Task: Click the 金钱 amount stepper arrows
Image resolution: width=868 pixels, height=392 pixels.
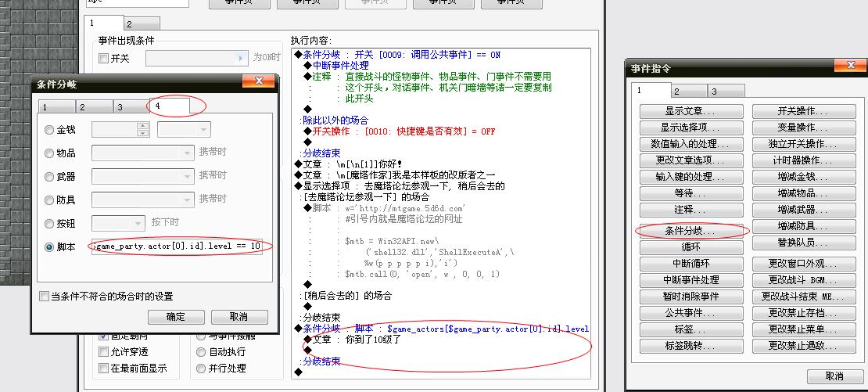Action: tap(143, 130)
